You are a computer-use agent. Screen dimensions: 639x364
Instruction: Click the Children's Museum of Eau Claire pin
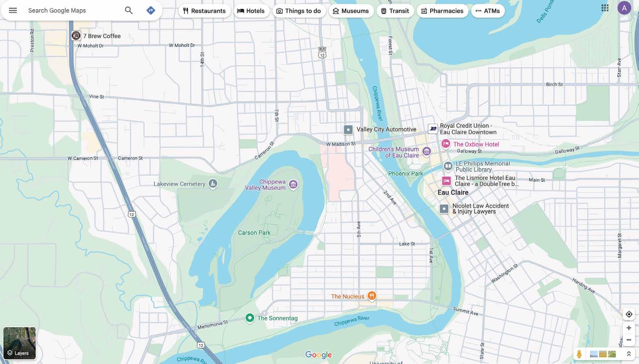[x=426, y=151]
